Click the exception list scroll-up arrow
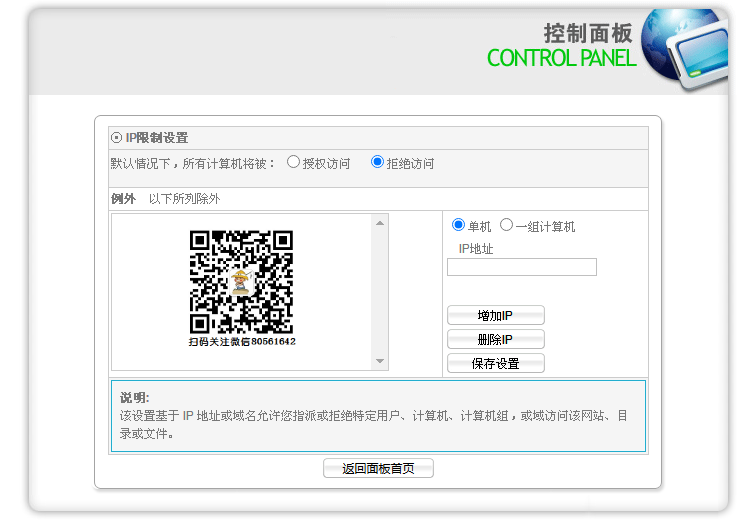 pos(380,222)
